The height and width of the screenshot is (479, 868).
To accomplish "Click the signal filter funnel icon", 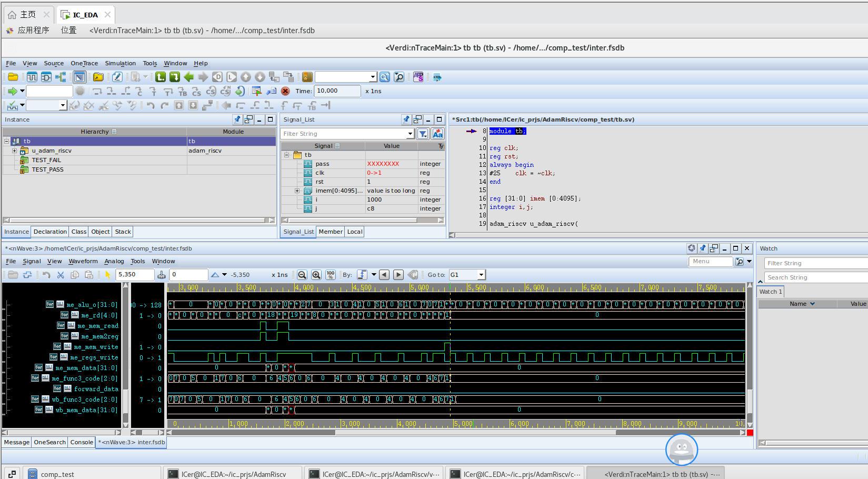I will pos(423,134).
